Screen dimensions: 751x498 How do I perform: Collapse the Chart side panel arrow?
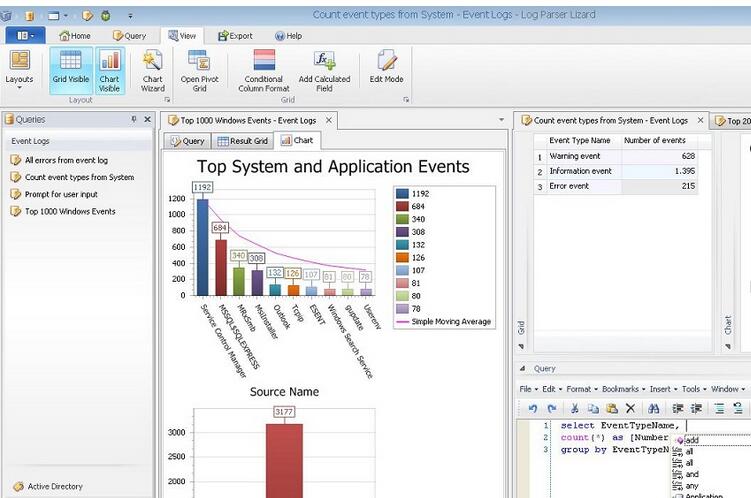[728, 346]
